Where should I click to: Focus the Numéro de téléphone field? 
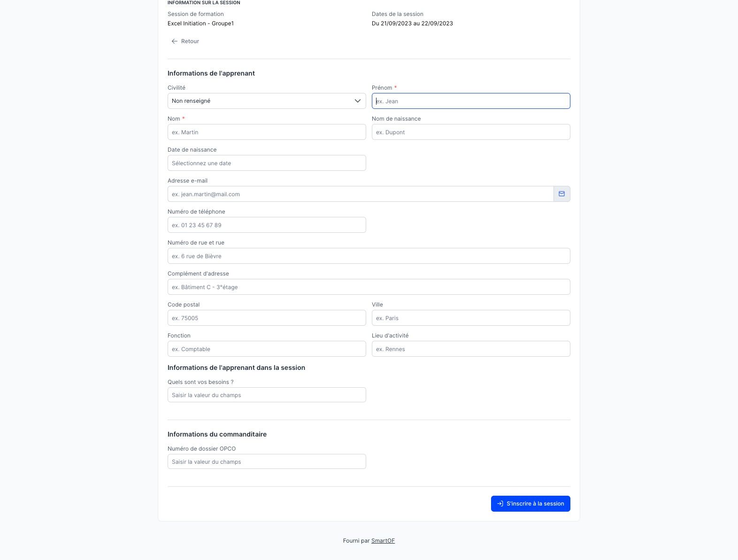[x=267, y=225]
